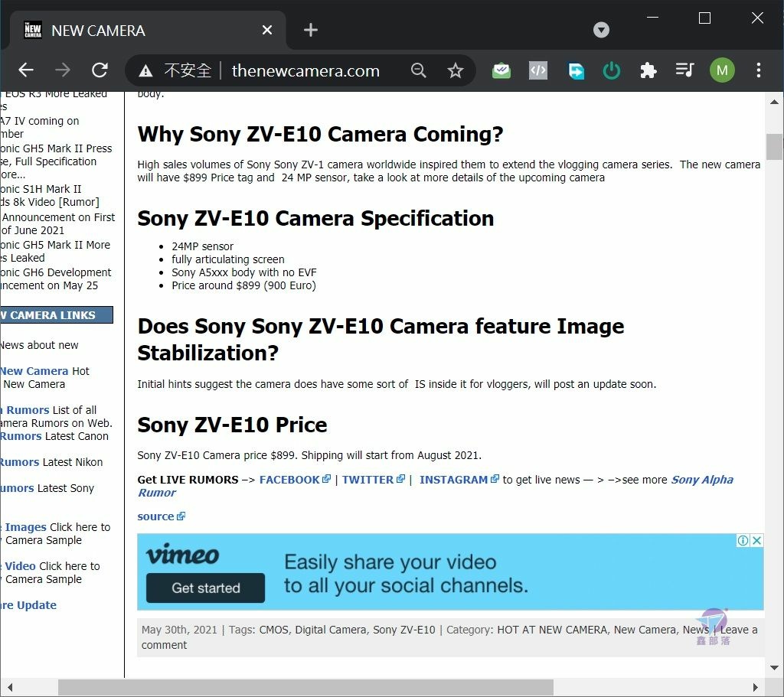Click the scroll left arrow
The image size is (784, 697).
pyautogui.click(x=10, y=688)
